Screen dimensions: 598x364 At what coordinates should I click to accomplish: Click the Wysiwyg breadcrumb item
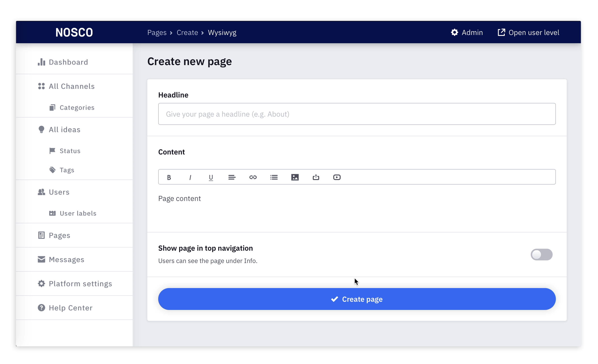(x=222, y=32)
